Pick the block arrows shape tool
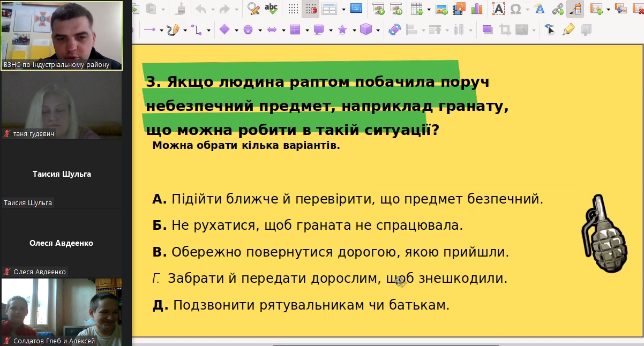Screen dimensions: 644x346 click(x=272, y=29)
